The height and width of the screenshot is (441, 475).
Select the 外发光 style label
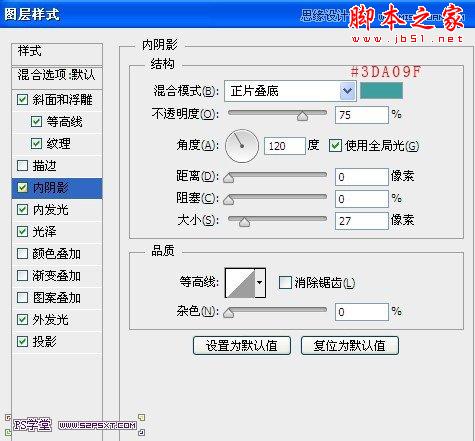pos(50,320)
